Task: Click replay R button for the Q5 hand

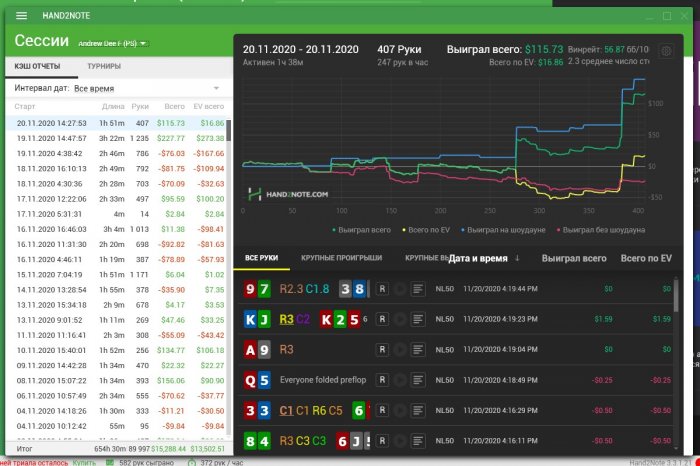Action: tap(382, 380)
